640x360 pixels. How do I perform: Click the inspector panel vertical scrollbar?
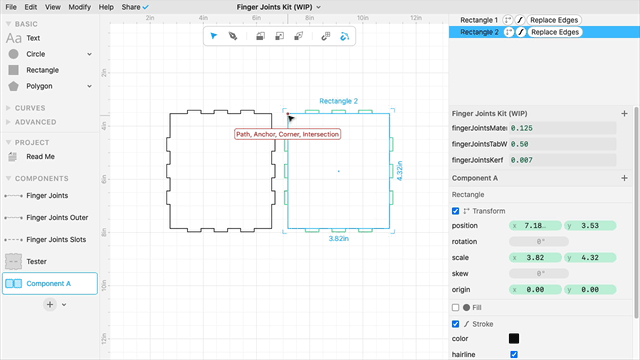click(636, 212)
